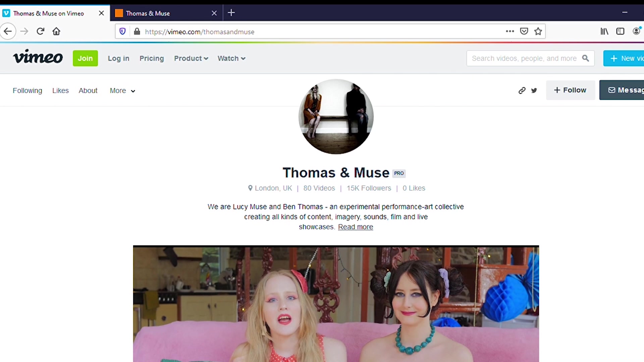Reload the page with refresh icon

[41, 31]
